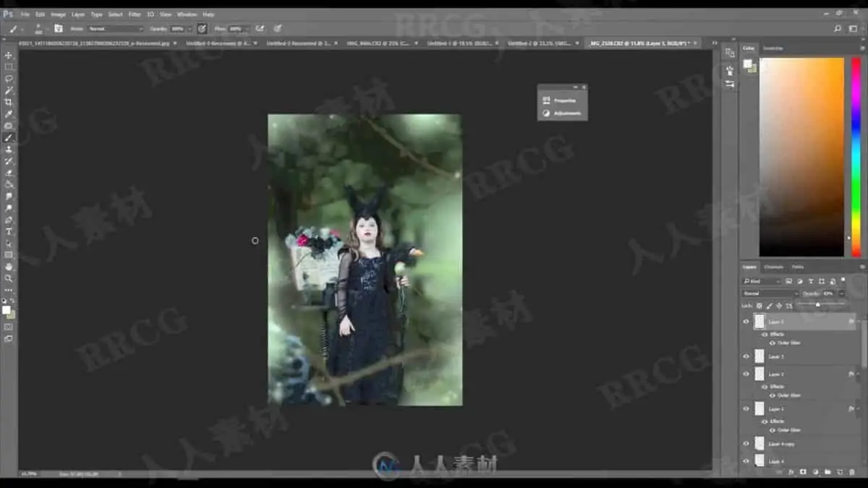The width and height of the screenshot is (868, 488).
Task: Click the search icon at top right
Action: coord(838,29)
